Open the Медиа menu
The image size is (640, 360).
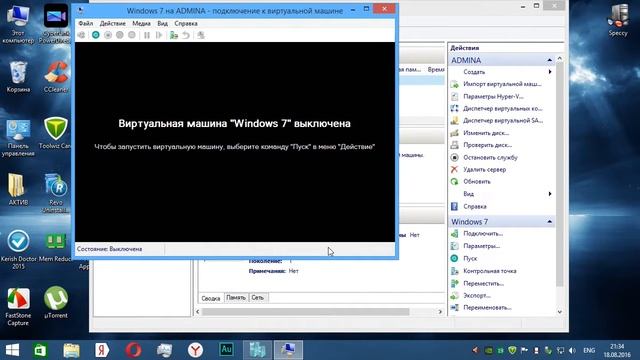(x=141, y=24)
